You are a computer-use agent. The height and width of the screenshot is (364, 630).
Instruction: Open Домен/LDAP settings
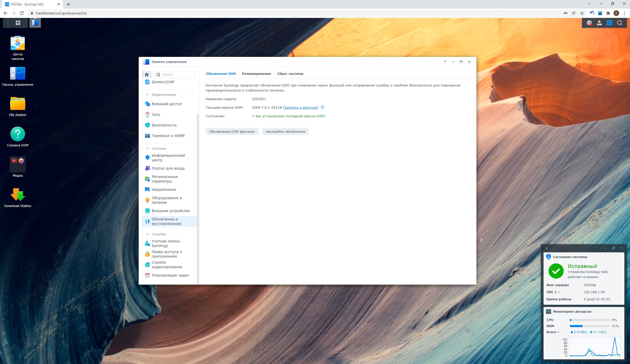[x=169, y=82]
